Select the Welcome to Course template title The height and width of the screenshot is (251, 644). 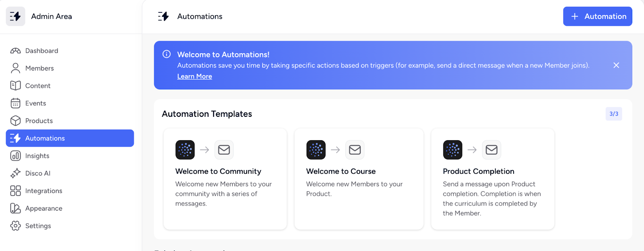341,171
